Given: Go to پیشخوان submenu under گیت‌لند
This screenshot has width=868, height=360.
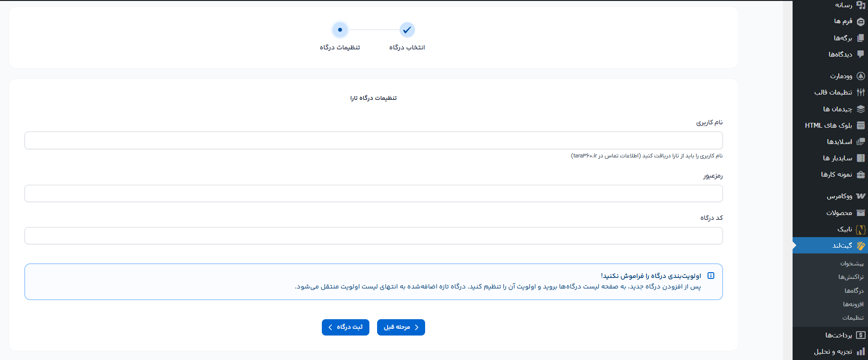Looking at the screenshot, I should pyautogui.click(x=852, y=264).
